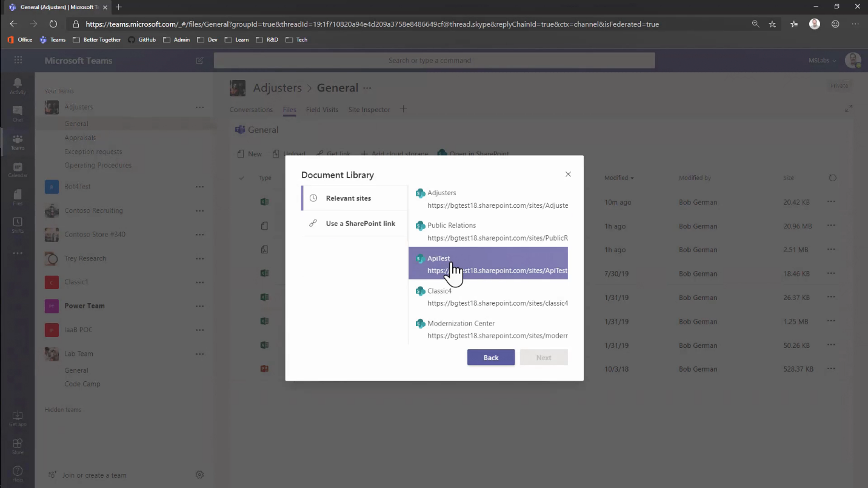Toggle the select all files checkmark
The width and height of the screenshot is (868, 488).
[242, 178]
